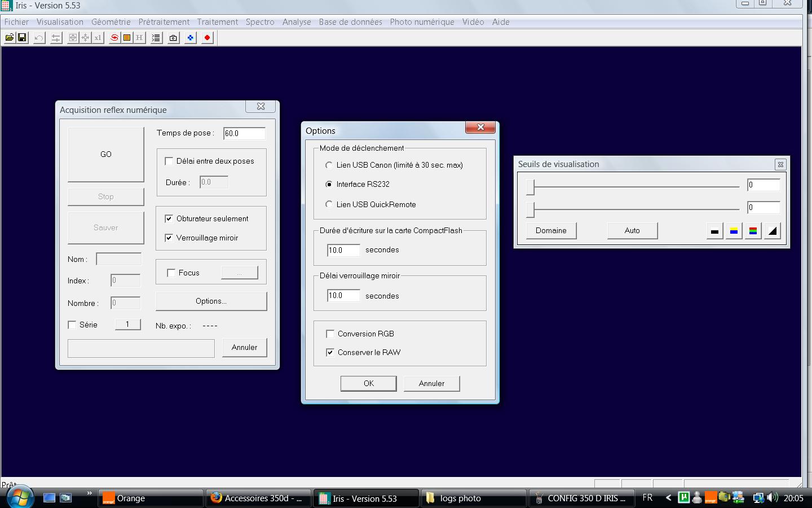Click the GO acquisition button
This screenshot has height=508, width=812.
[x=106, y=154]
